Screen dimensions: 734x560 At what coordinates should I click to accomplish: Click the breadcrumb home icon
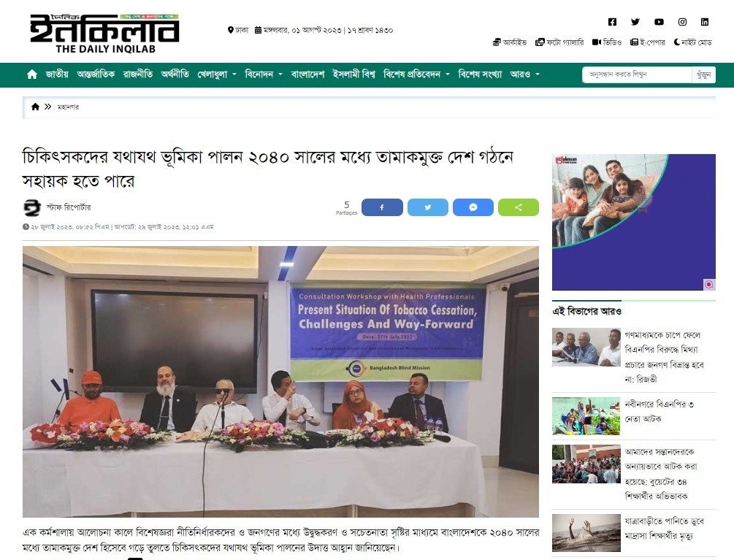pos(35,107)
